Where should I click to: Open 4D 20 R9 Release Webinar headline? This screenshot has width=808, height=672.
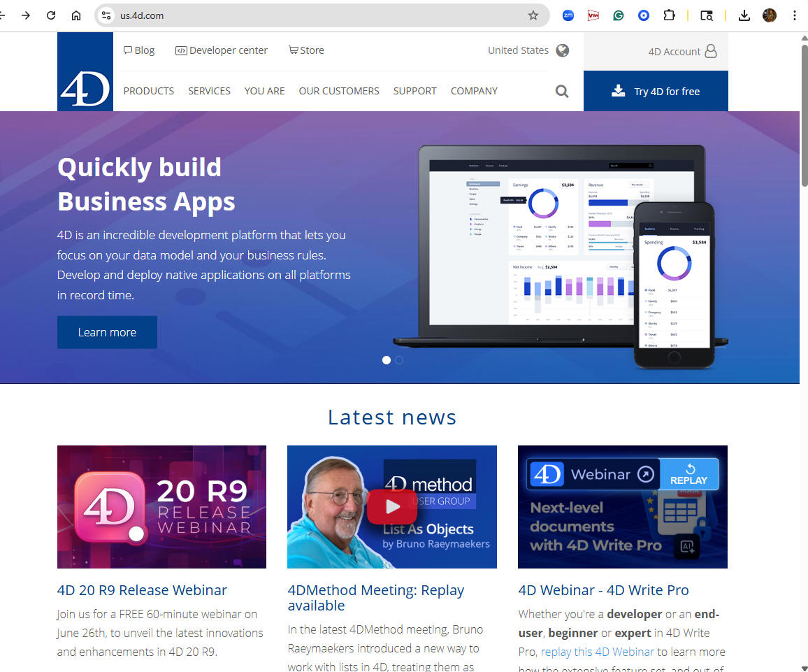click(142, 590)
